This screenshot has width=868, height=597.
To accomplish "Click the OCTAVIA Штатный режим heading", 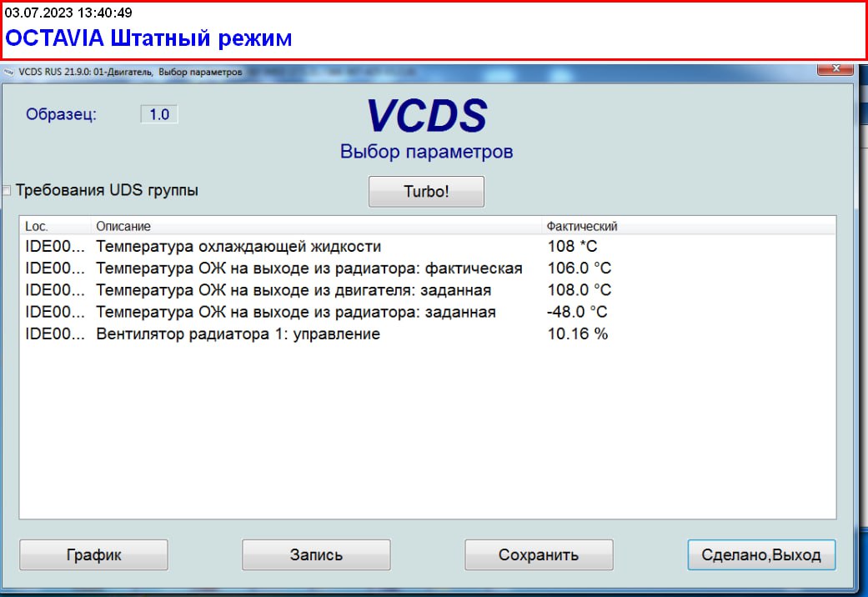I will [x=148, y=38].
